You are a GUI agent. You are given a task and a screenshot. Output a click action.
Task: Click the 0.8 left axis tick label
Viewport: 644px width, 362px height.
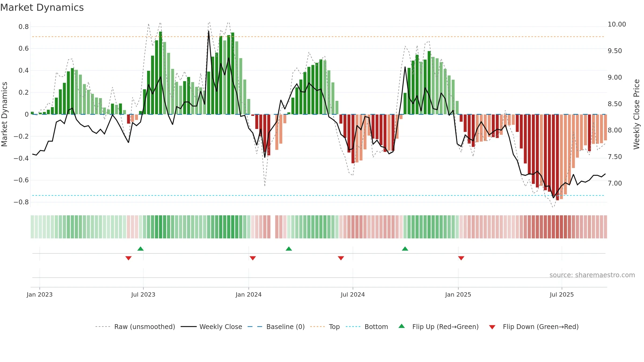click(x=24, y=27)
